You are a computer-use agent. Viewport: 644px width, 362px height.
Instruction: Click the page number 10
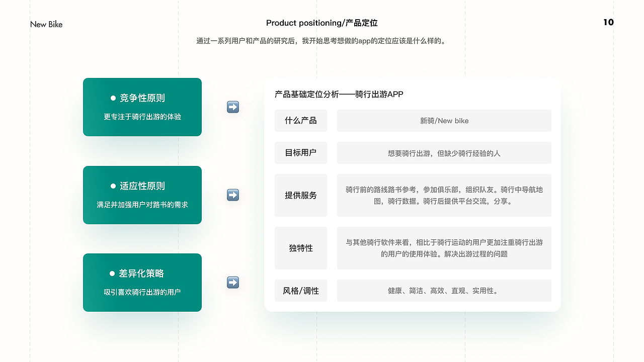(608, 22)
